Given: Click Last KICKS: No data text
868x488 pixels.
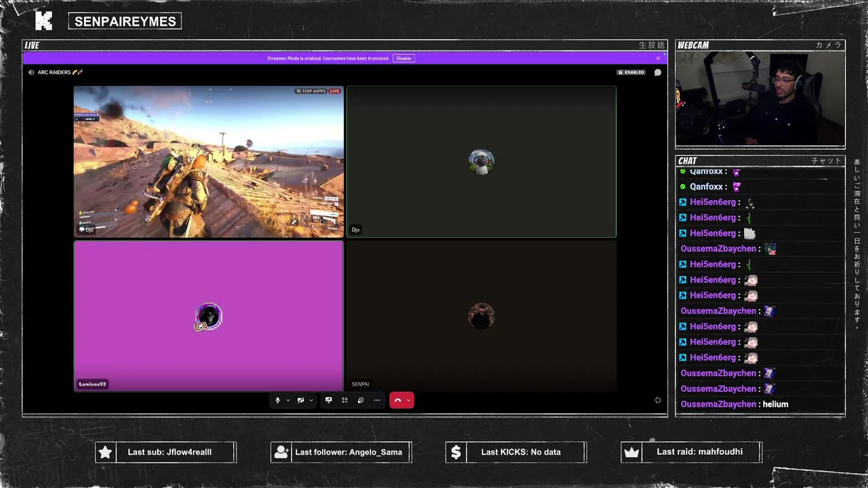Looking at the screenshot, I should coord(521,452).
